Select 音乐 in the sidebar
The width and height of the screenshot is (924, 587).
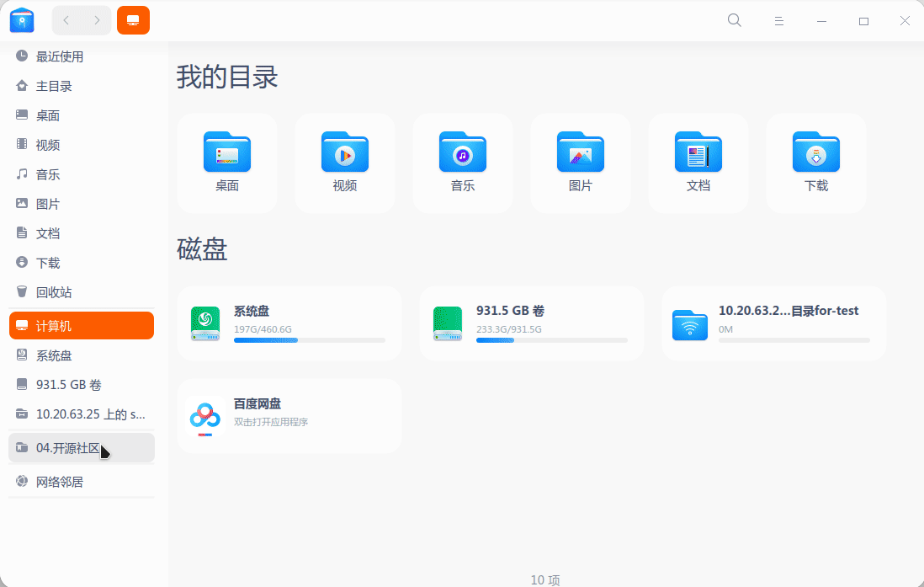click(82, 174)
